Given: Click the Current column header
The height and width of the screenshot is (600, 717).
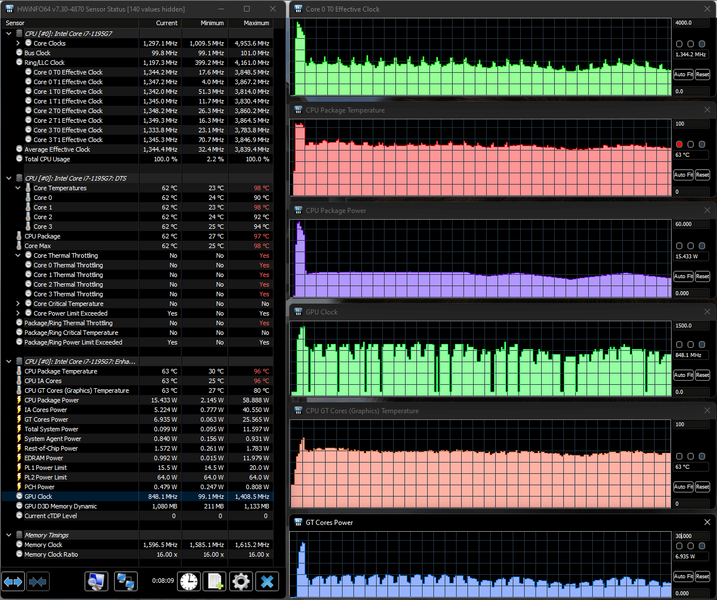Looking at the screenshot, I should [161, 23].
